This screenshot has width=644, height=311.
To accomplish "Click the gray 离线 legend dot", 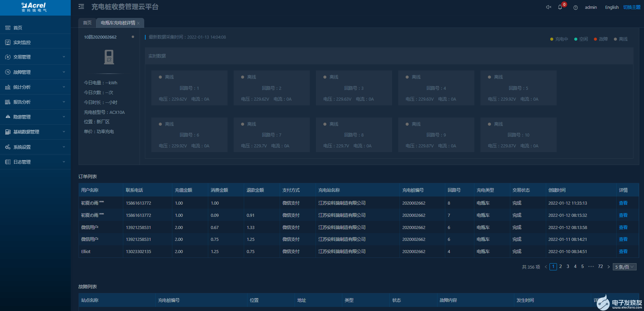I will [615, 39].
